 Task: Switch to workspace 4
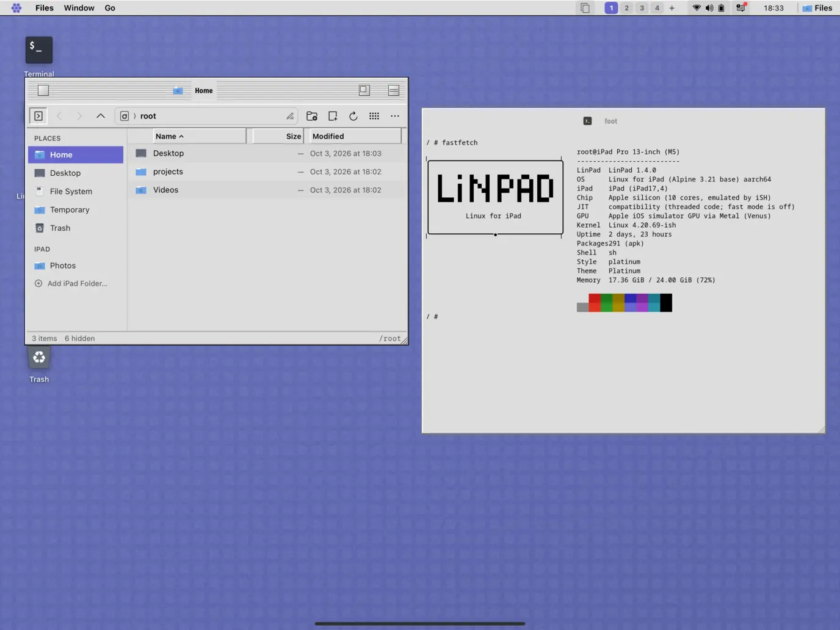tap(657, 8)
